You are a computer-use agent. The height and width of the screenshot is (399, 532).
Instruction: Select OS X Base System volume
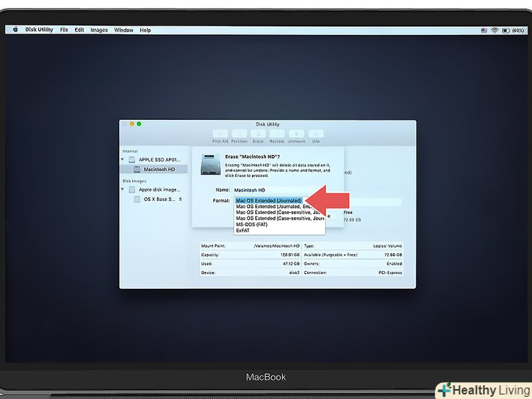click(x=159, y=199)
